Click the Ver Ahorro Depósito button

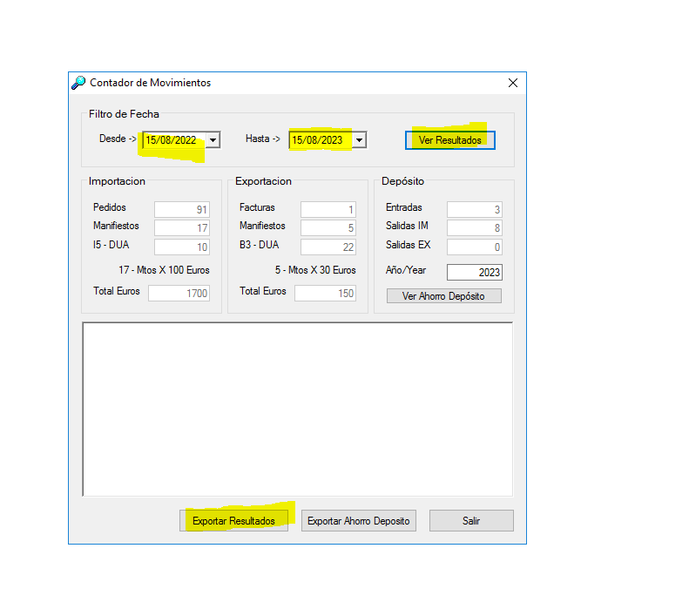[x=444, y=295]
